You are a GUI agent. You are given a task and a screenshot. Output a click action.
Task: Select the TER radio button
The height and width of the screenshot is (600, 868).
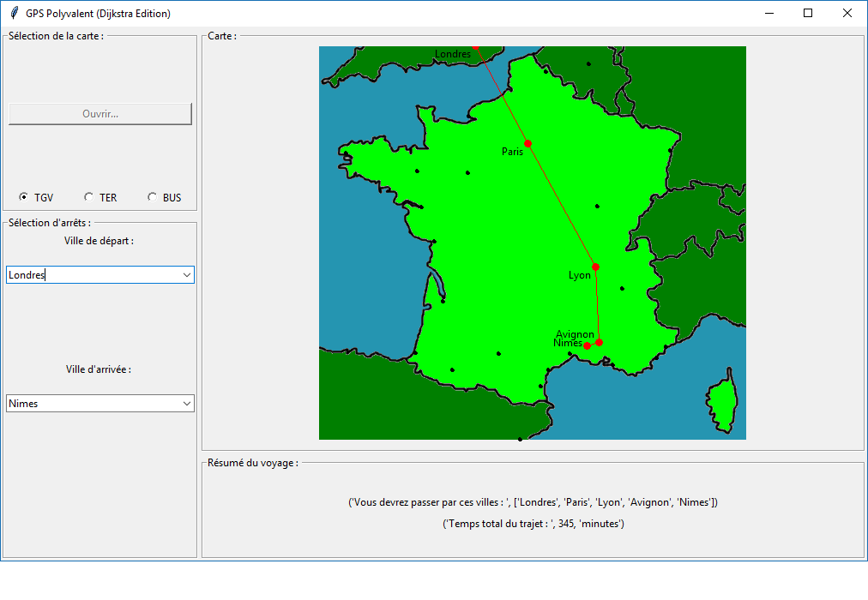coord(88,197)
